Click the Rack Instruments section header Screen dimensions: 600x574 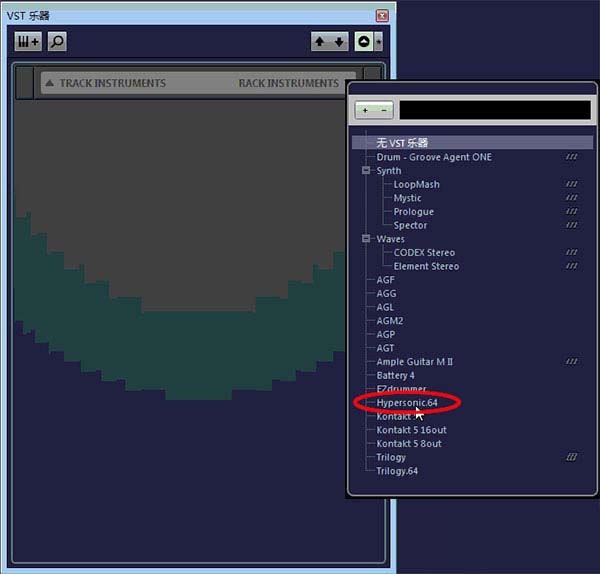288,83
